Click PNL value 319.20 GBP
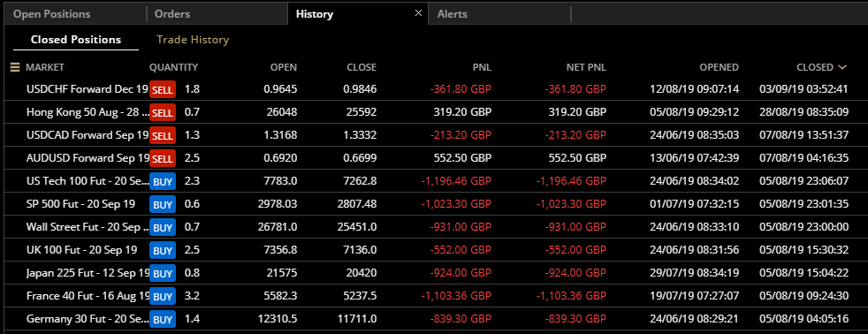 (461, 111)
